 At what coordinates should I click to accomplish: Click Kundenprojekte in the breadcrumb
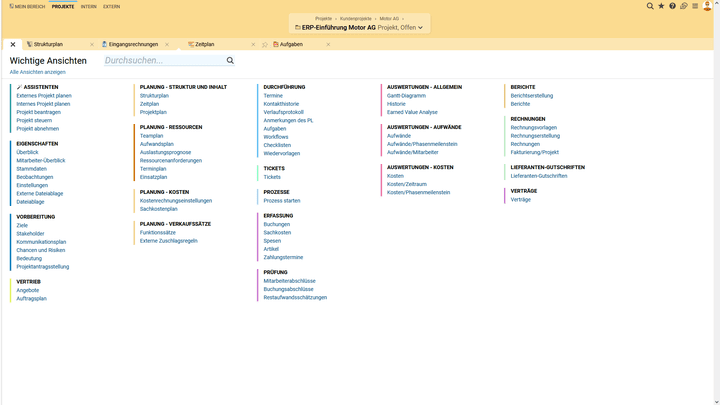point(356,18)
